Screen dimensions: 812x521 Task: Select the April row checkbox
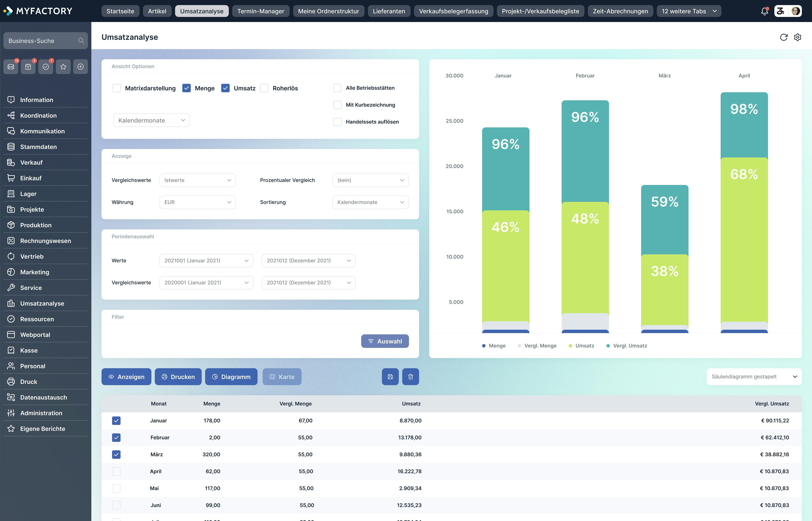click(117, 471)
